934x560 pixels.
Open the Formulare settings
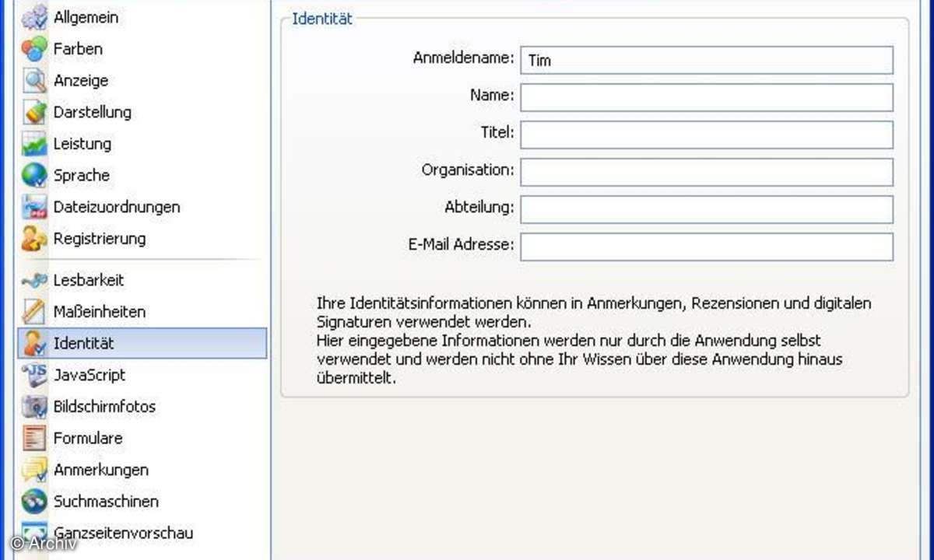[x=142, y=438]
